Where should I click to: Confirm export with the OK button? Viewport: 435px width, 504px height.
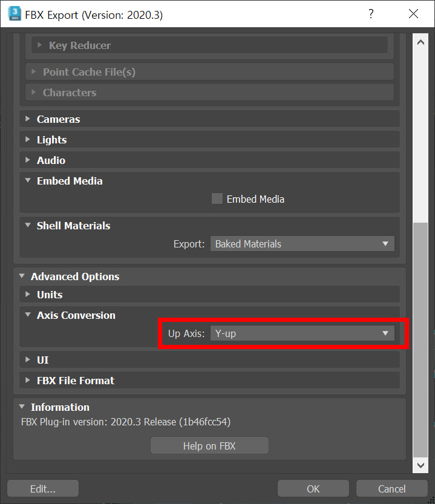[313, 489]
